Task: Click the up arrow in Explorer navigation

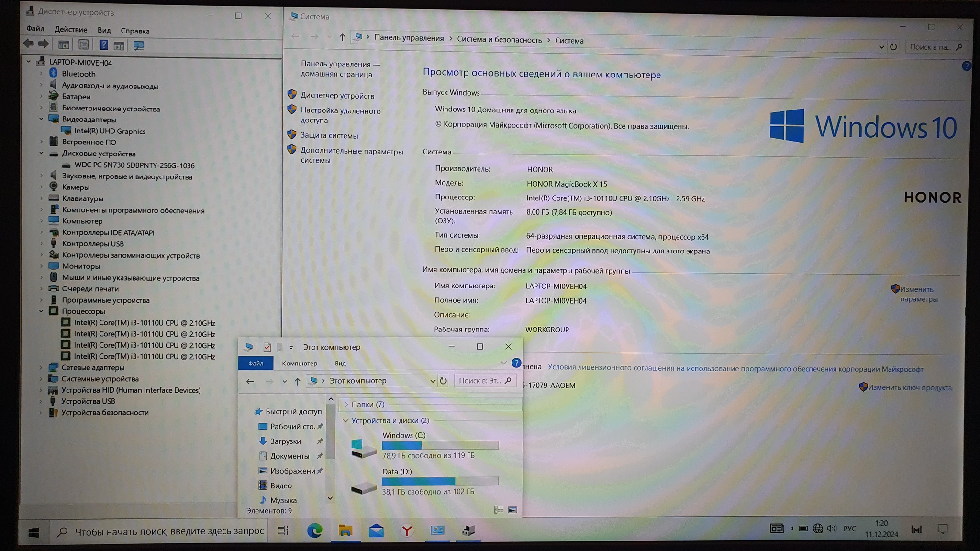Action: [298, 381]
